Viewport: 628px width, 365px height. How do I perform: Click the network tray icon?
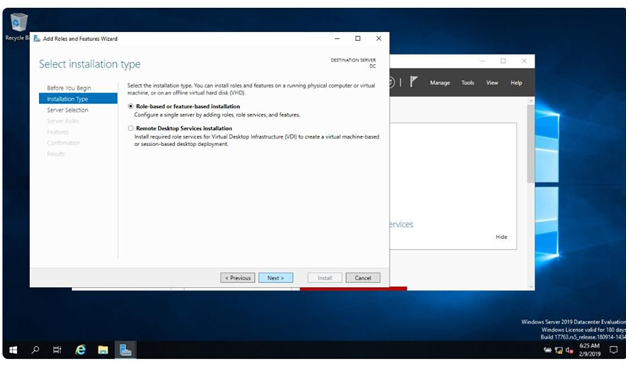(x=559, y=351)
